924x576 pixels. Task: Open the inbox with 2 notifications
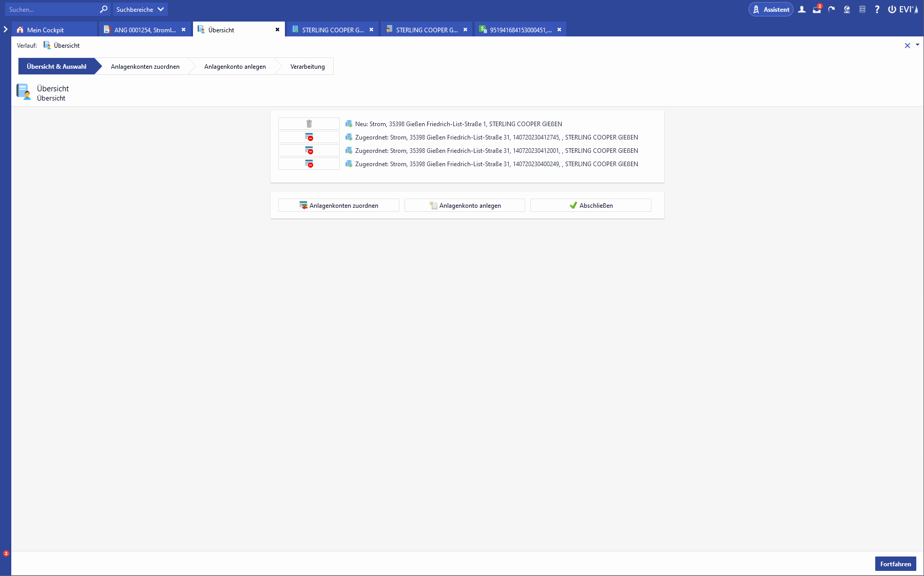tap(817, 9)
